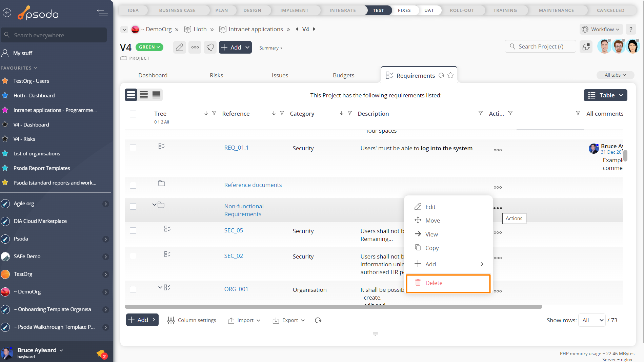Switch to the Risks tab

(216, 75)
